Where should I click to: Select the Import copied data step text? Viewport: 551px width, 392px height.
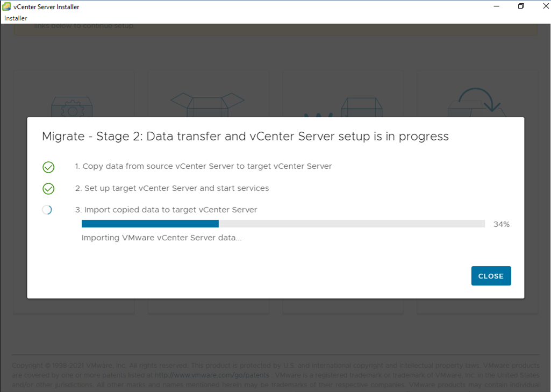pyautogui.click(x=166, y=210)
